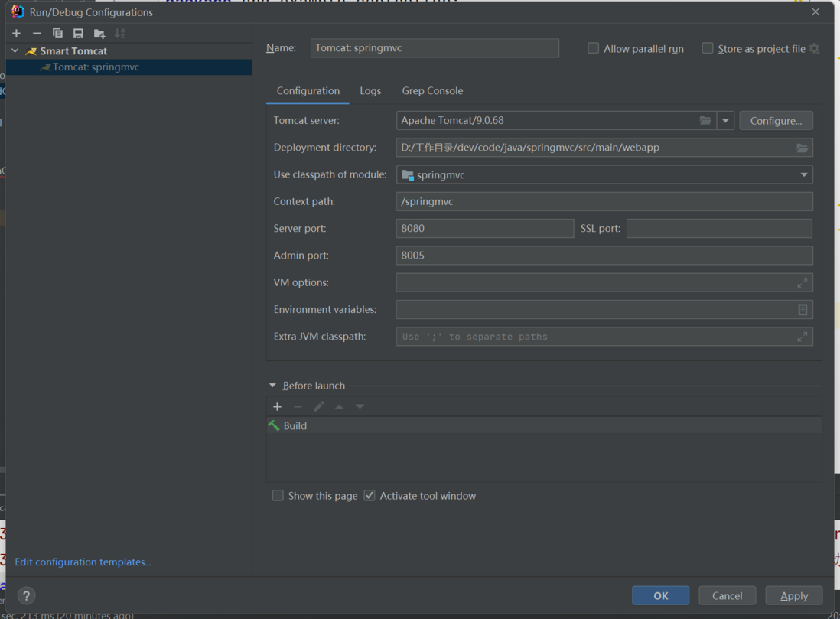The image size is (840, 619).
Task: Copy the selected configuration
Action: [x=57, y=33]
